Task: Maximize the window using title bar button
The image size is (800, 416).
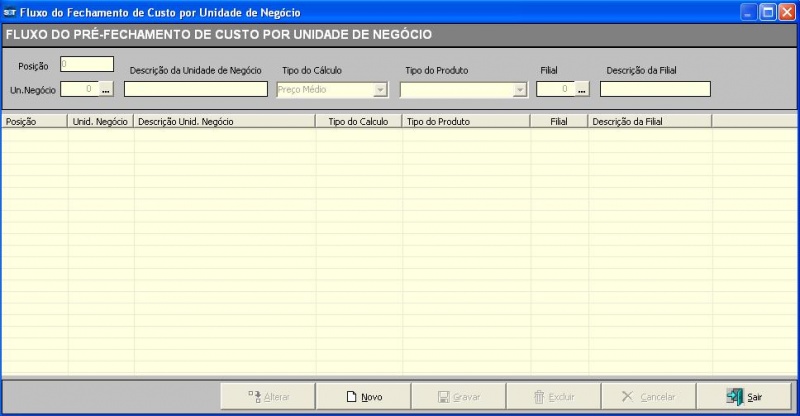Action: click(768, 12)
